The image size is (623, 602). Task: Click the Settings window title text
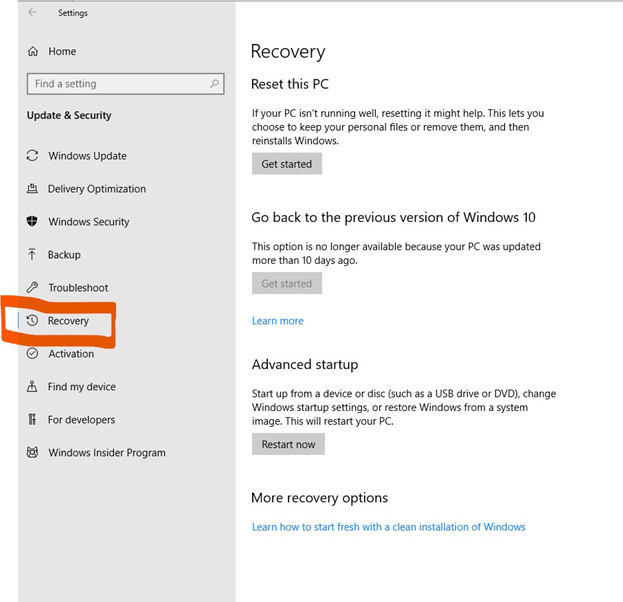(73, 13)
